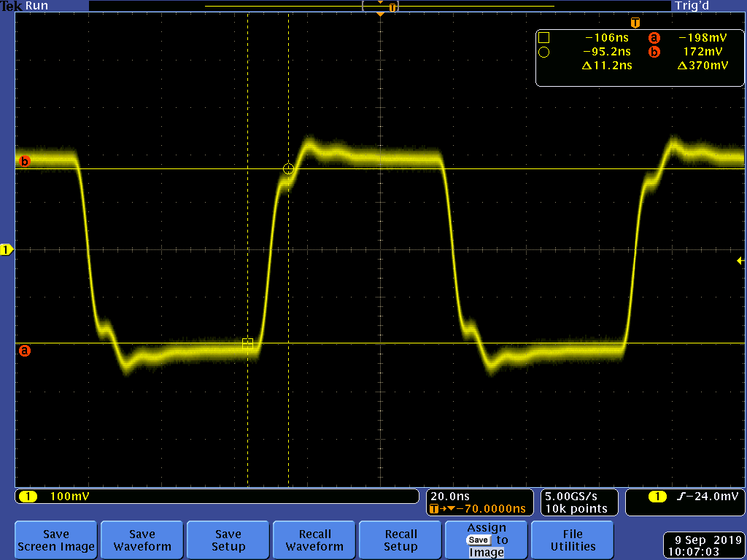Click Assign Save to Image button
Viewport: 747px width, 560px height.
click(486, 540)
